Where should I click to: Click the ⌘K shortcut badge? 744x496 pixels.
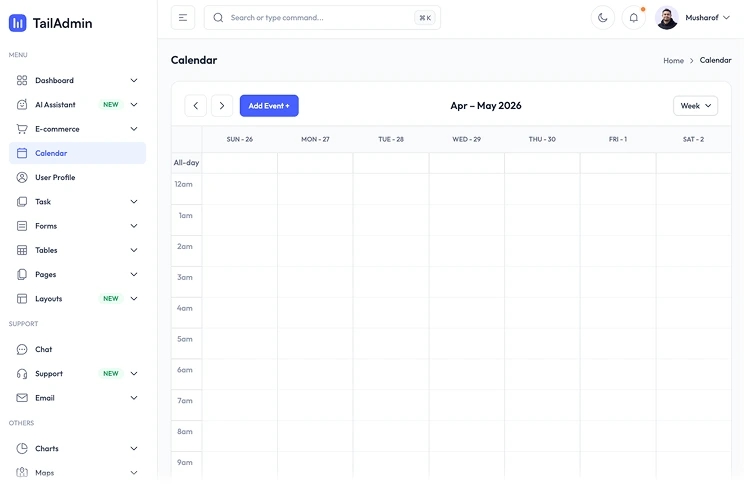point(425,18)
